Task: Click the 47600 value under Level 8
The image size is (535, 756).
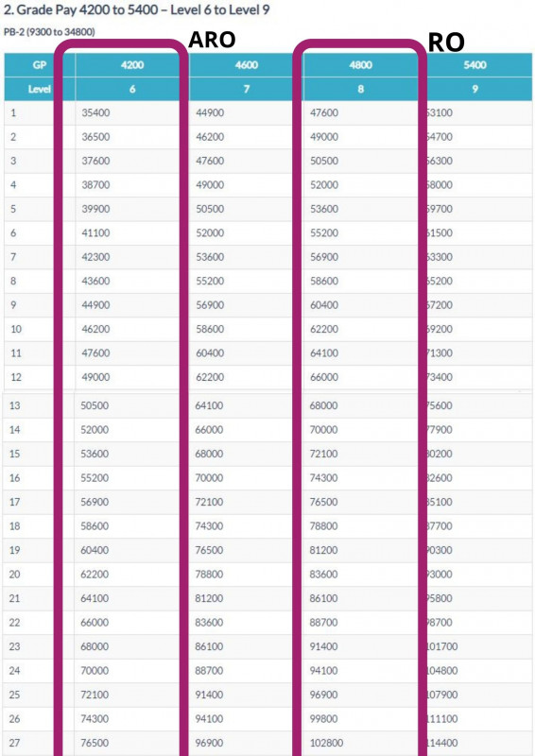Action: click(324, 112)
